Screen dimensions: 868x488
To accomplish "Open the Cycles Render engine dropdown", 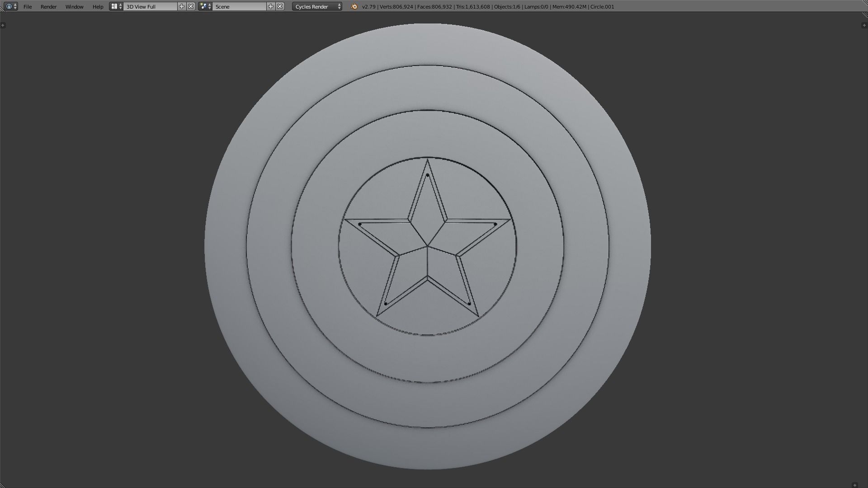I will (x=317, y=7).
